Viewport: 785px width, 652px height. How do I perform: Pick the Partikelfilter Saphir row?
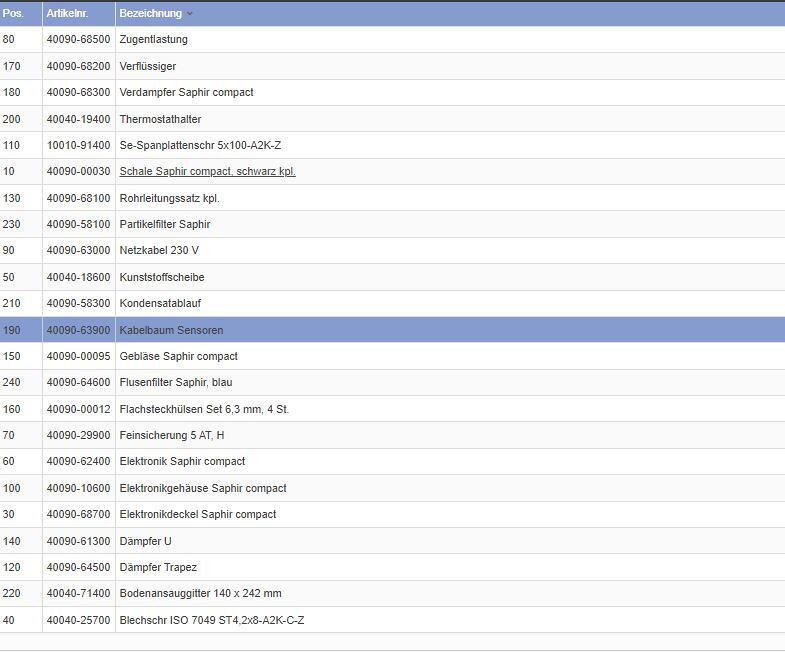click(x=165, y=224)
